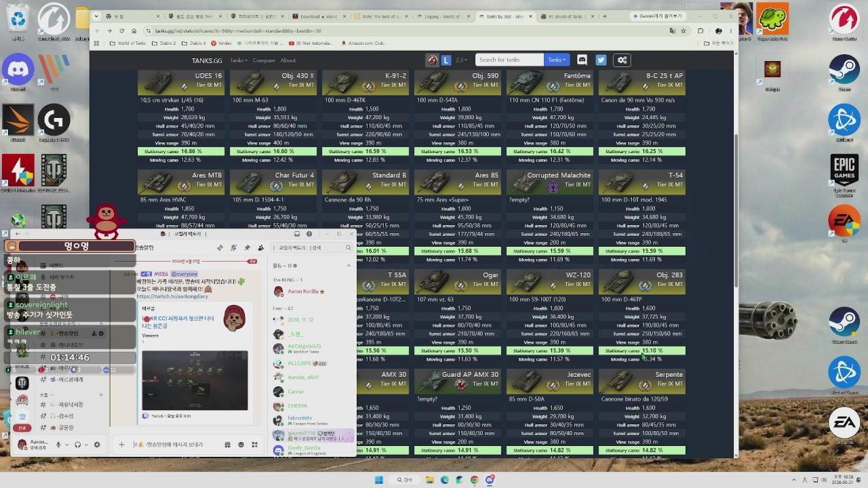Open pinned messages in Discord channel header
The width and height of the screenshot is (868, 488).
click(247, 248)
